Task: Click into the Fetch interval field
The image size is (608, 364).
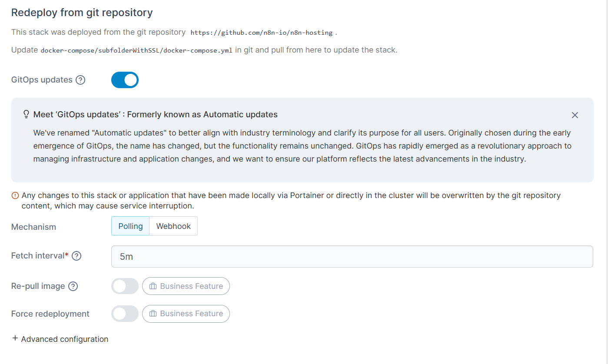Action: (352, 257)
